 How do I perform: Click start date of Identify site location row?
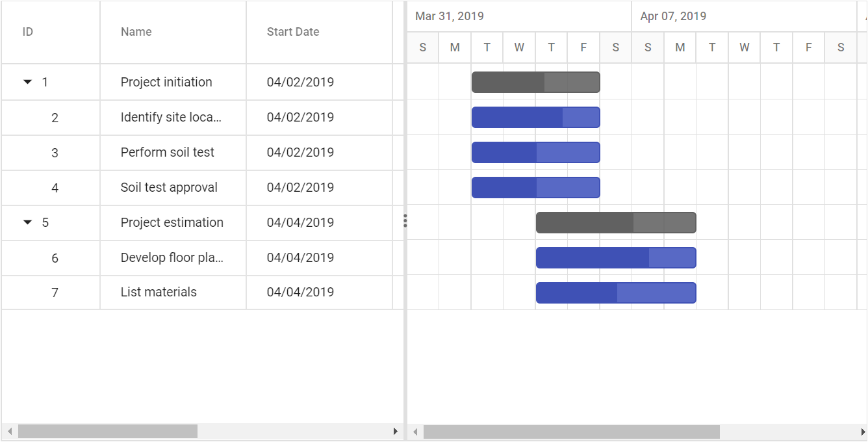click(x=320, y=117)
